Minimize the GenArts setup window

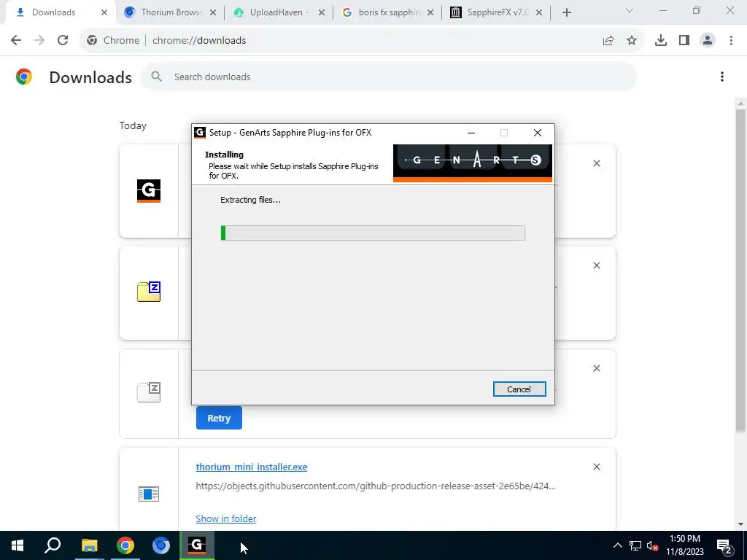[471, 133]
